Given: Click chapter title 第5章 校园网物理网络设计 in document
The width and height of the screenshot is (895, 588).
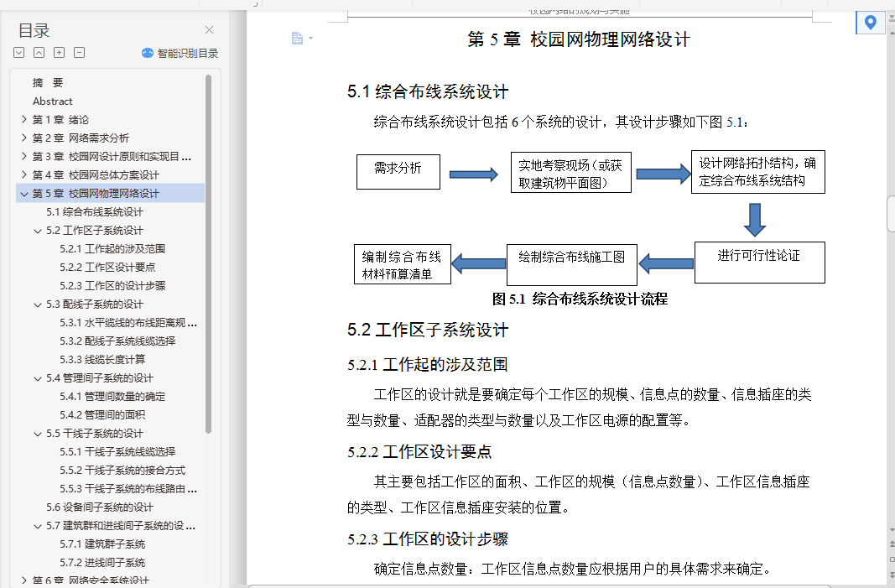Looking at the screenshot, I should [579, 39].
